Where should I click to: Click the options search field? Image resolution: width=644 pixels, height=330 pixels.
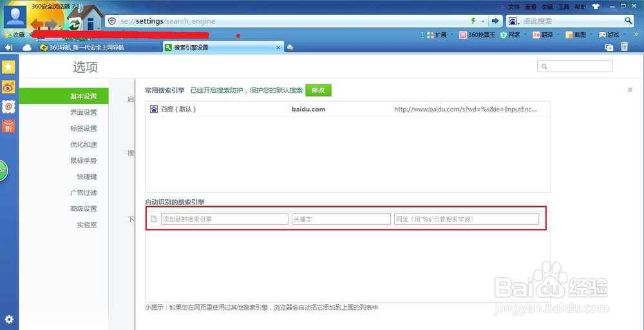coord(575,66)
